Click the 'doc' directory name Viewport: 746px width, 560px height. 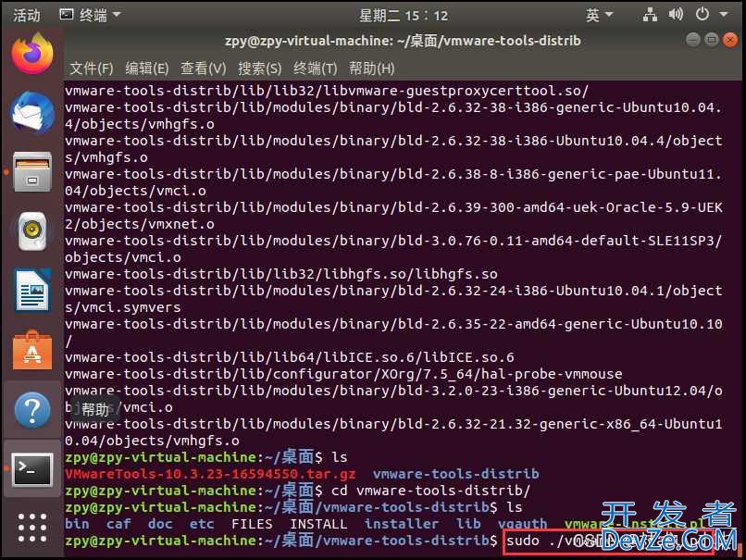160,524
